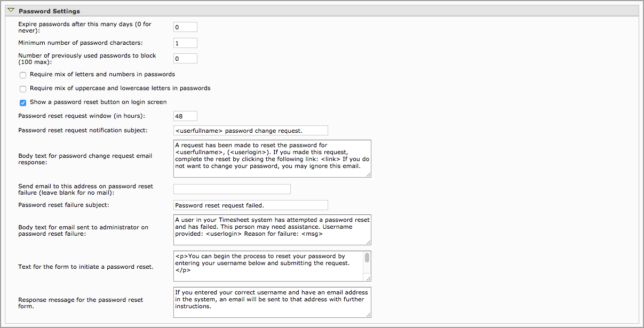Click the response message textarea

(x=272, y=302)
